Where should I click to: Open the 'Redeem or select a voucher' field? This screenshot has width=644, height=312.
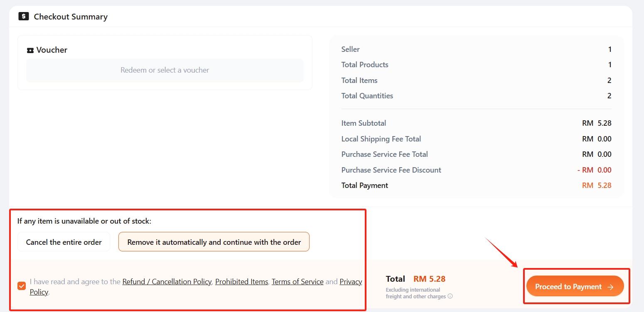point(165,70)
